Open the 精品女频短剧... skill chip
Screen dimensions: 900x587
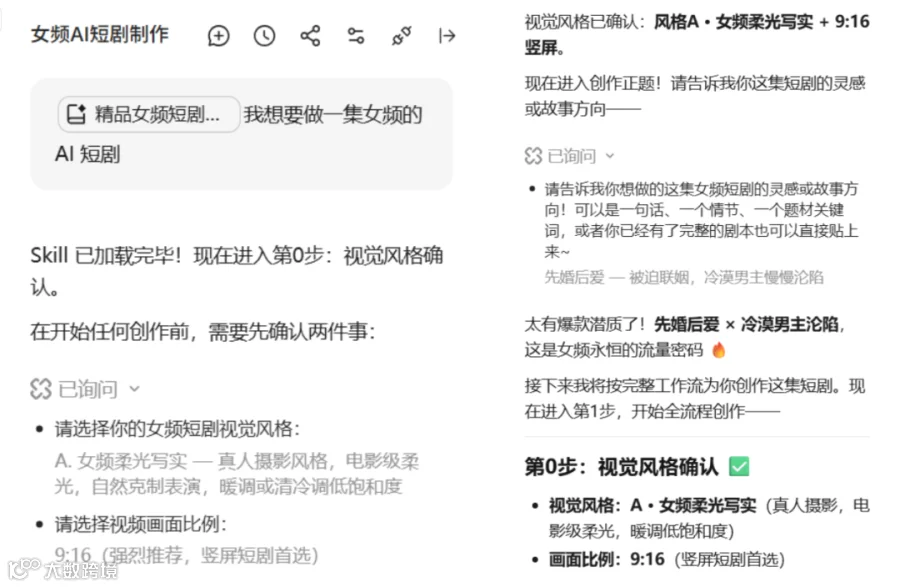[149, 114]
